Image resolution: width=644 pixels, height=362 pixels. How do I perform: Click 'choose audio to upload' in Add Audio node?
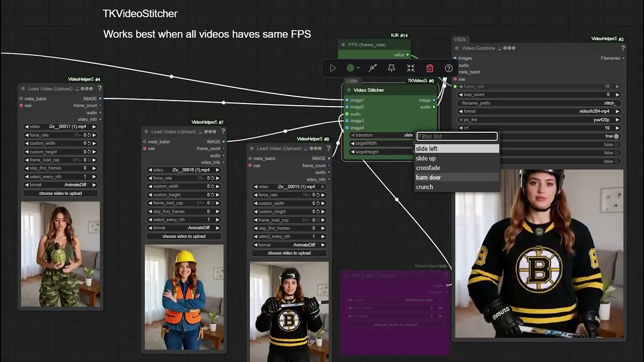pos(395,325)
